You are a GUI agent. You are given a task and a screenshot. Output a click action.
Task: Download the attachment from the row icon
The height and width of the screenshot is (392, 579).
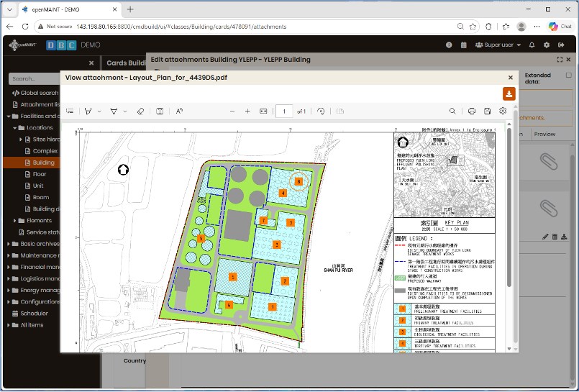[x=564, y=237]
